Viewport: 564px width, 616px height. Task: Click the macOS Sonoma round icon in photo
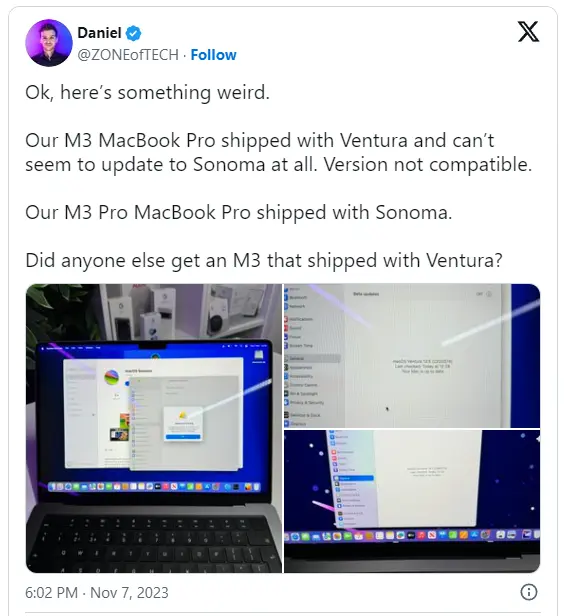(x=112, y=377)
